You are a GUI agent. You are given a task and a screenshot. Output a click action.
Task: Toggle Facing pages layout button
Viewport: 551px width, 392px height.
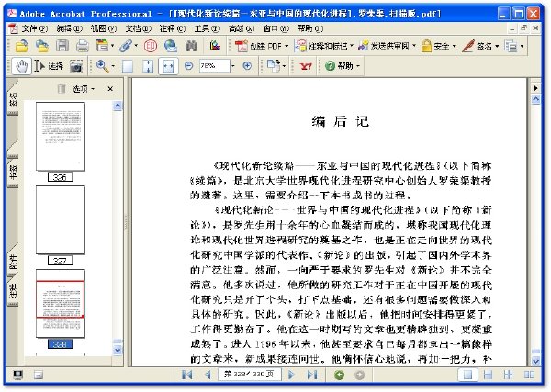pos(529,375)
